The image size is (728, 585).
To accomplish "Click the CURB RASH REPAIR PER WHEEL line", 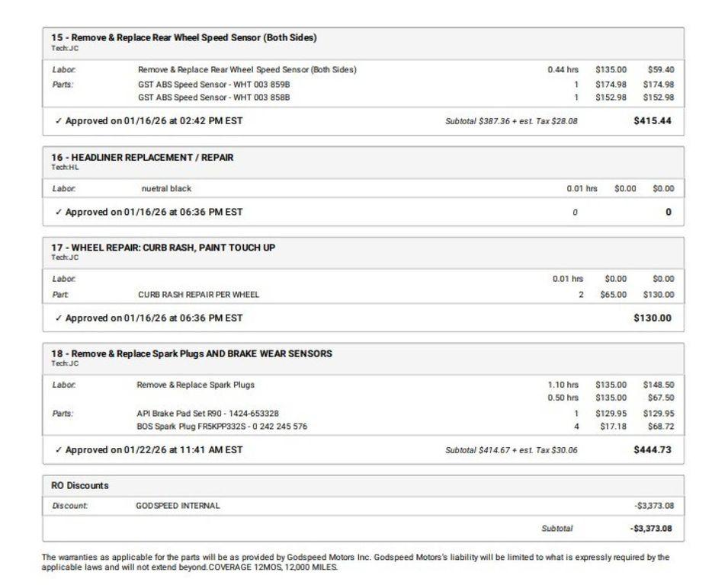I will [198, 295].
